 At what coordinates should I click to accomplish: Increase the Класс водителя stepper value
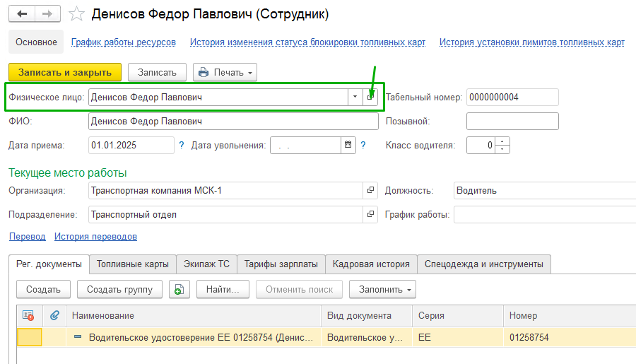(502, 142)
